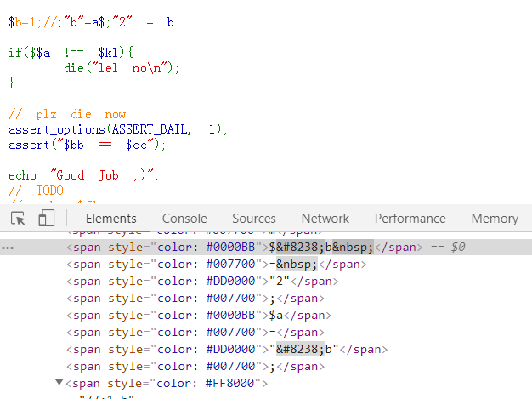532x399 pixels.
Task: Click the #0000BB color value in selected row
Action: pyautogui.click(x=230, y=248)
